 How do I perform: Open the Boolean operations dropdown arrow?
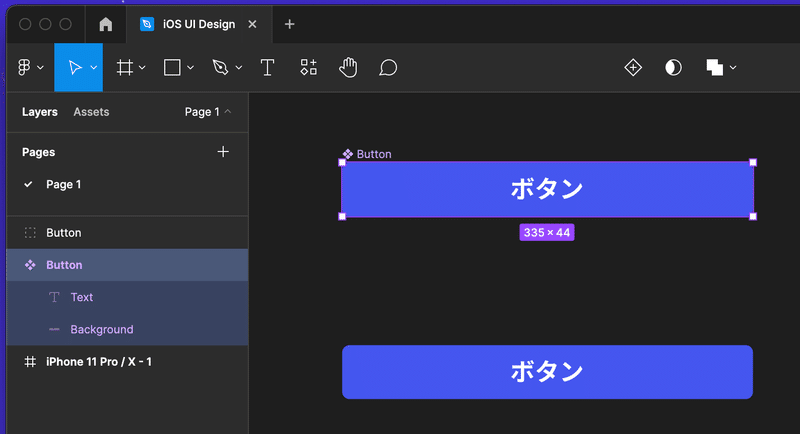click(x=733, y=68)
